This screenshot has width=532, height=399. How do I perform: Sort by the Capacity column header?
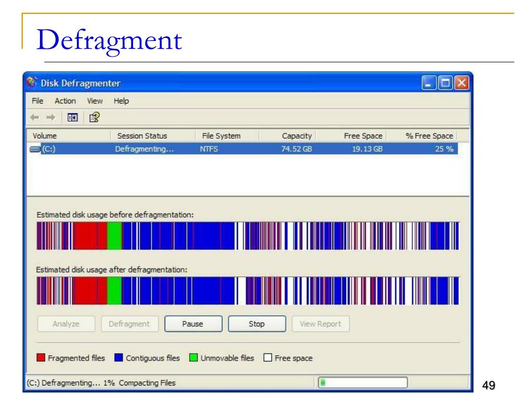click(x=288, y=136)
